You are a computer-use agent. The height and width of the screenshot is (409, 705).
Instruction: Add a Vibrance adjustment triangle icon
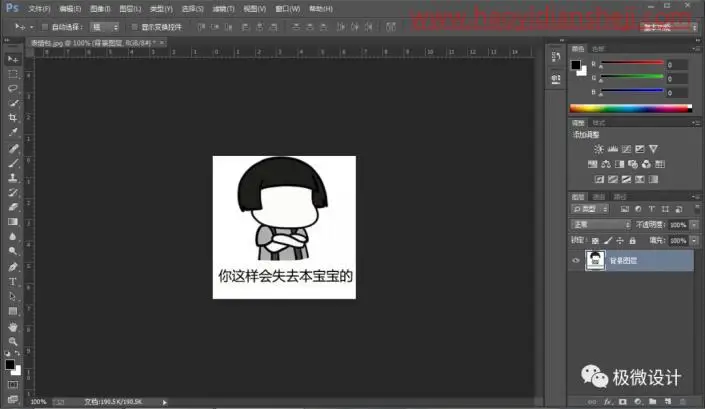(x=654, y=149)
